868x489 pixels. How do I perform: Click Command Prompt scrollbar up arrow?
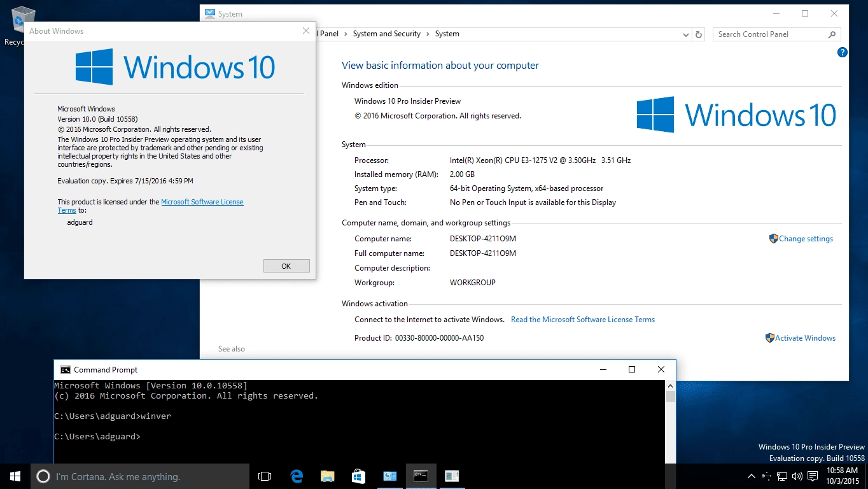tap(670, 386)
